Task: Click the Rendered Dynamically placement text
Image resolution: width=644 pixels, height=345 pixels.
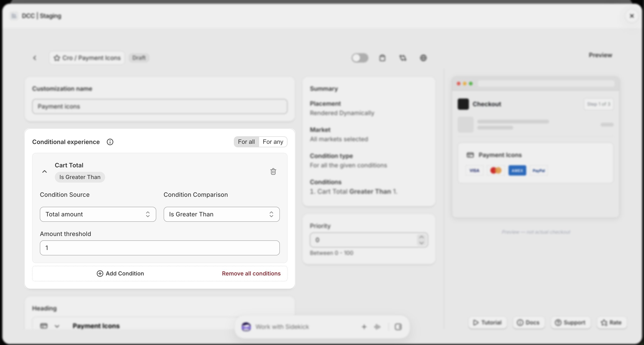Action: pyautogui.click(x=342, y=113)
